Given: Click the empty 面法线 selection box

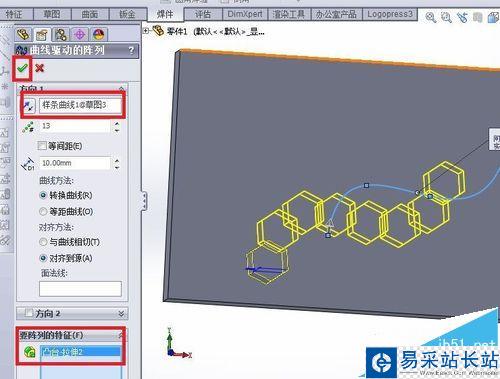Looking at the screenshot, I should coord(80,289).
